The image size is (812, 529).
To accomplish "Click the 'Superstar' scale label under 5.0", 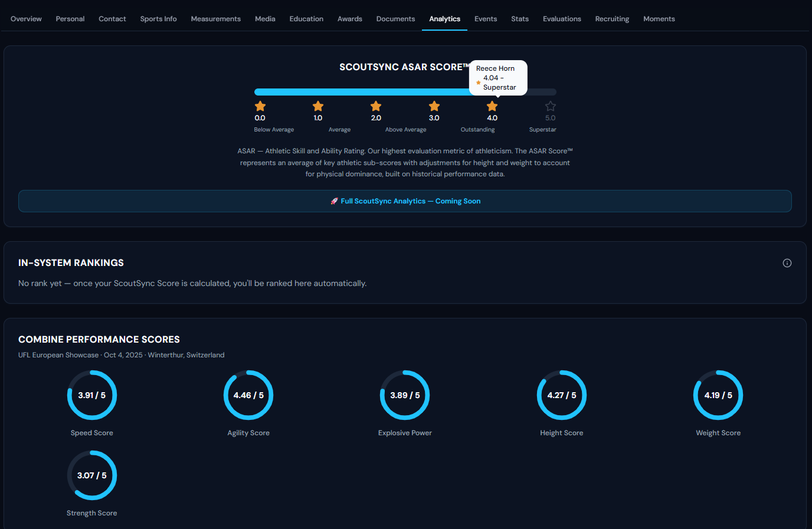I will [x=543, y=130].
